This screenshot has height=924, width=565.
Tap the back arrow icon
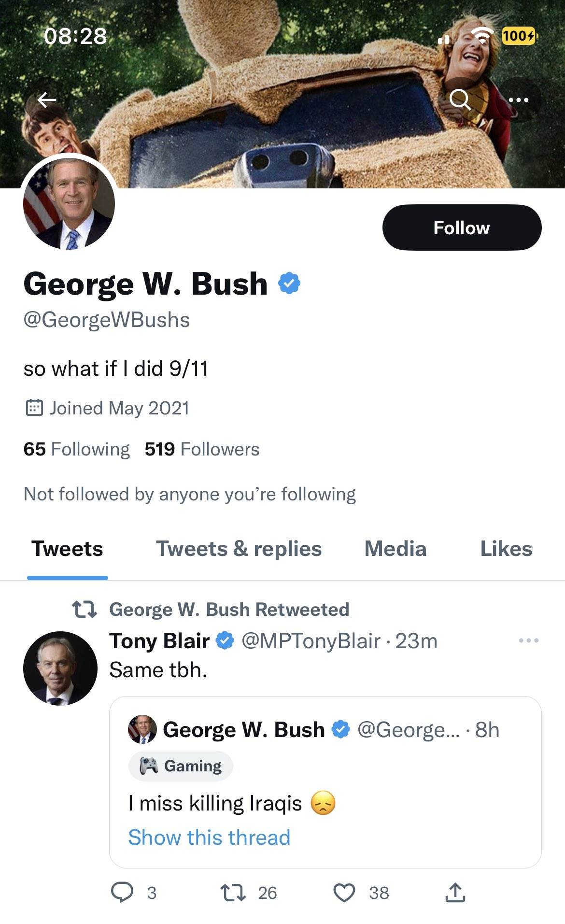pyautogui.click(x=47, y=100)
